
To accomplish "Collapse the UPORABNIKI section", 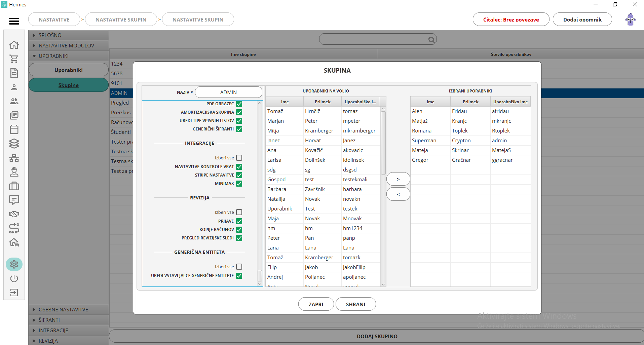I will [69, 56].
